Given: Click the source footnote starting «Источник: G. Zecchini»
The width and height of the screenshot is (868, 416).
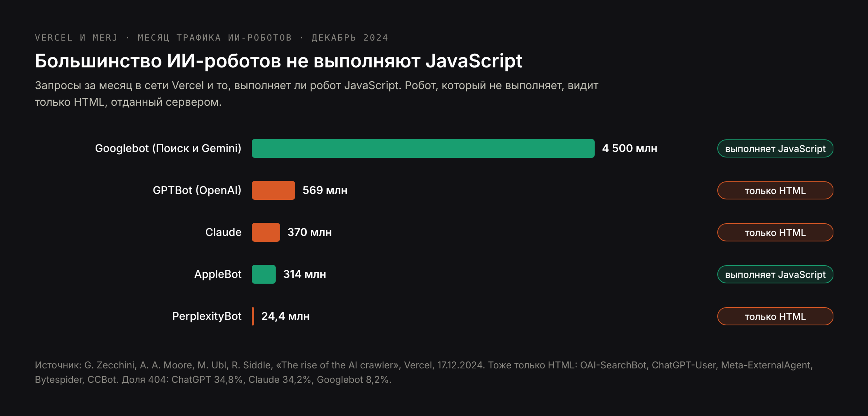Looking at the screenshot, I should pyautogui.click(x=424, y=372).
